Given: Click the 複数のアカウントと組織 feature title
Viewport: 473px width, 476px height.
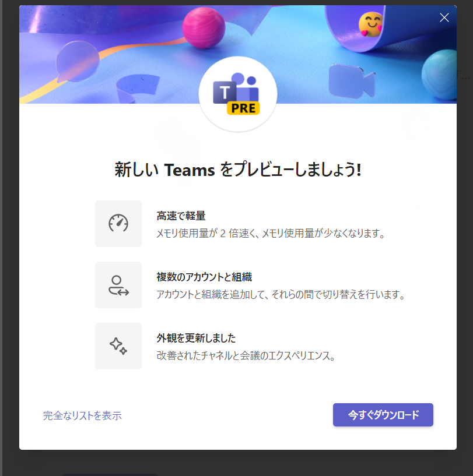Looking at the screenshot, I should [x=204, y=277].
